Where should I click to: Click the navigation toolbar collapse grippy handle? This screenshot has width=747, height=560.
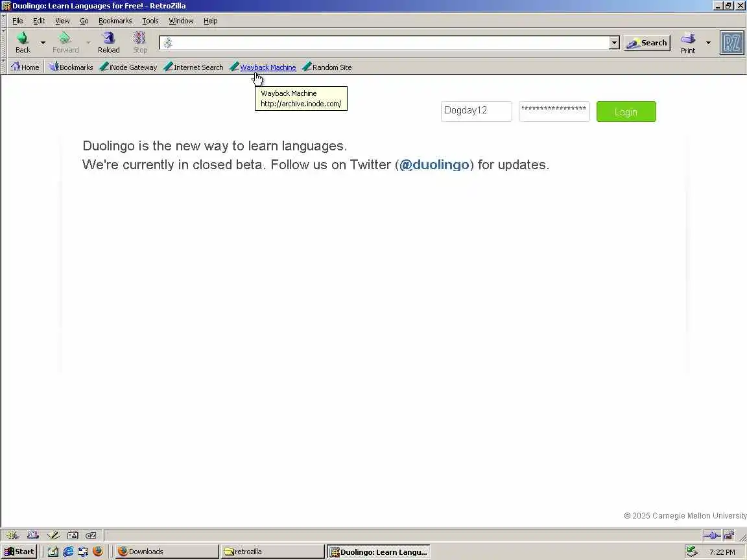[x=4, y=43]
